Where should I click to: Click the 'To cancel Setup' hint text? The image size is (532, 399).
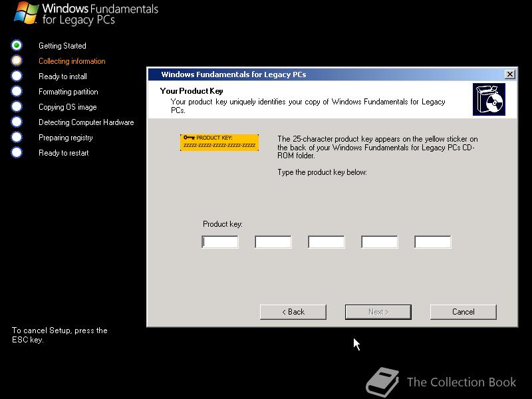(60, 335)
